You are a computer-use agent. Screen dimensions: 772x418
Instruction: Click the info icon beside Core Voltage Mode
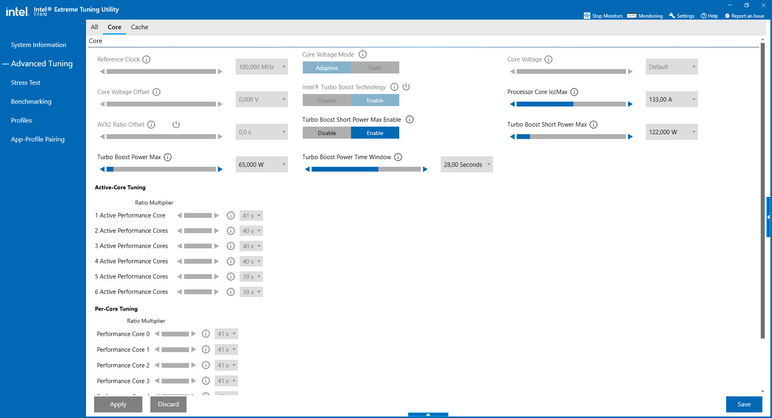click(x=362, y=54)
